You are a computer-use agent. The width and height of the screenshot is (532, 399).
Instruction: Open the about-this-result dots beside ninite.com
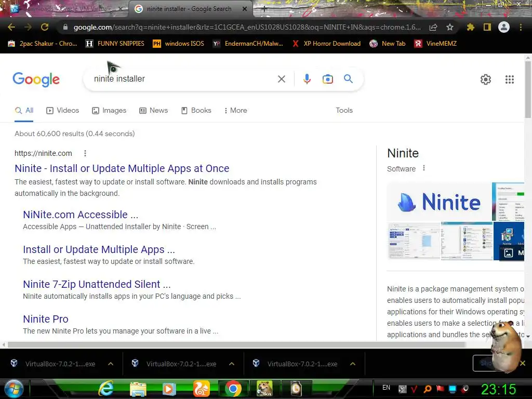point(85,153)
